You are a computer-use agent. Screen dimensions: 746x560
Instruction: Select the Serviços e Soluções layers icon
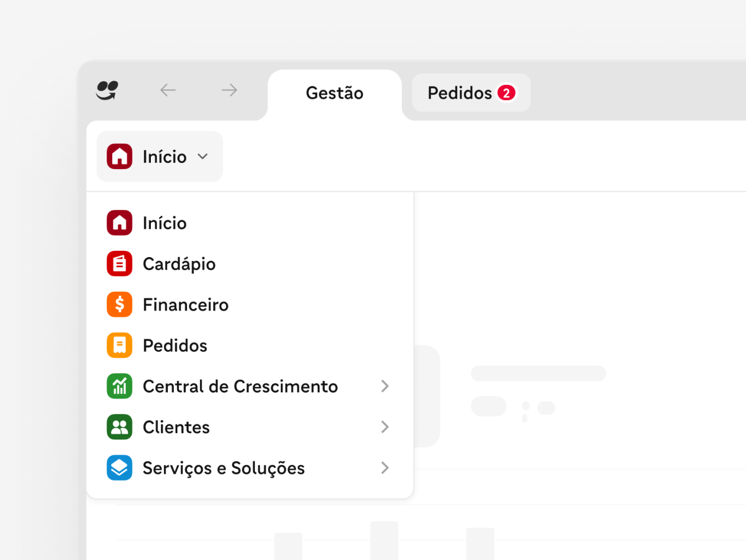click(x=119, y=467)
